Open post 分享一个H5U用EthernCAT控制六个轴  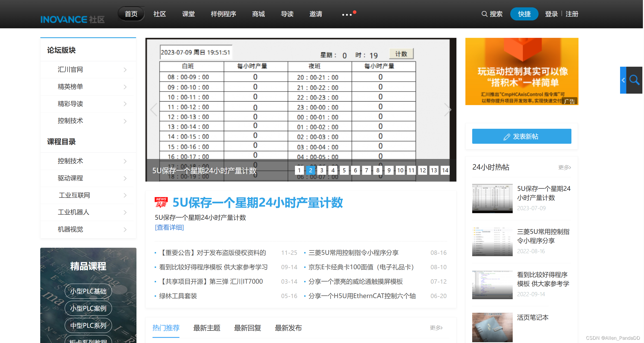(x=362, y=296)
